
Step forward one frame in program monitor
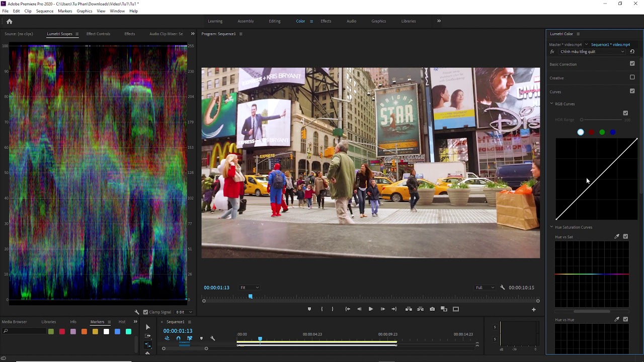coord(382,309)
